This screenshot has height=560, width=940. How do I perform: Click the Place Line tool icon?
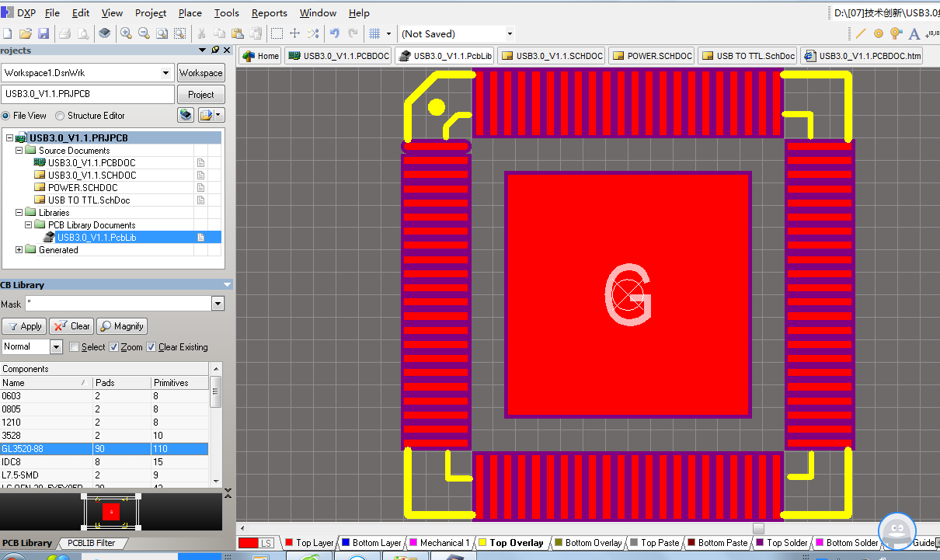861,33
